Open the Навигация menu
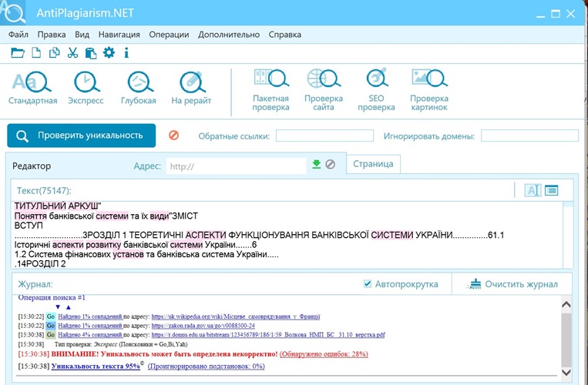 click(119, 35)
